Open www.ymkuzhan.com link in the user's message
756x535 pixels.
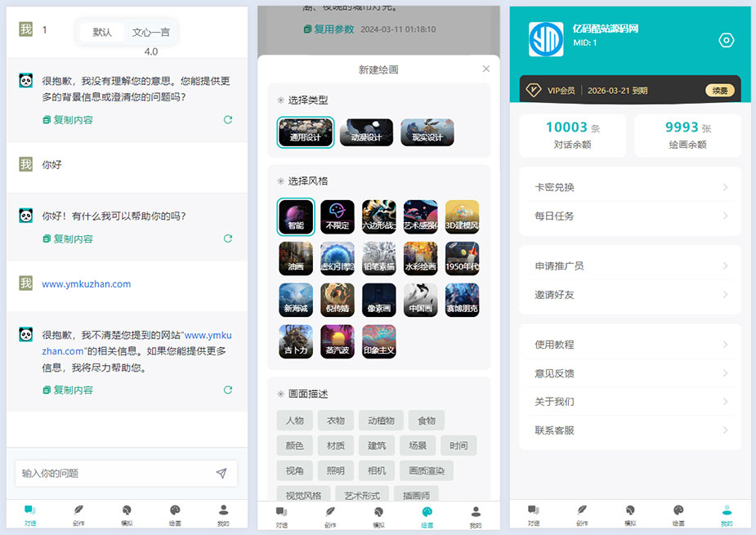coord(86,284)
